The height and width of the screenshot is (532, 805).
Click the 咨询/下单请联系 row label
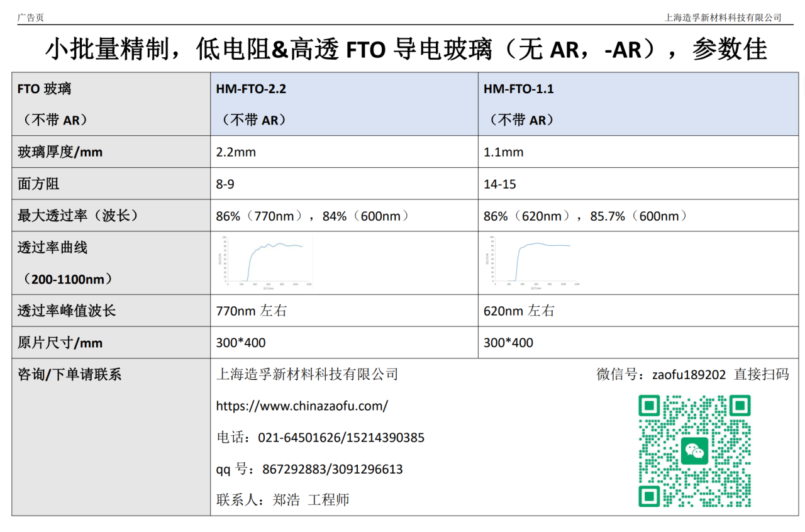[69, 375]
